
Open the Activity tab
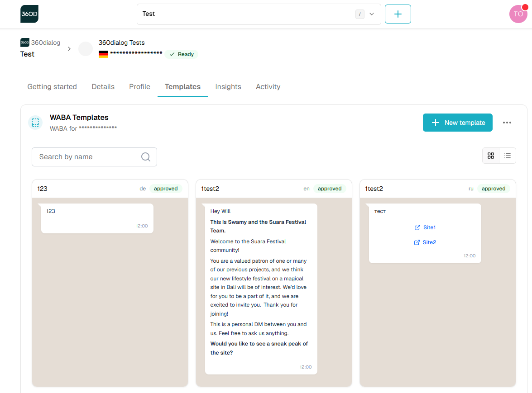pyautogui.click(x=268, y=87)
